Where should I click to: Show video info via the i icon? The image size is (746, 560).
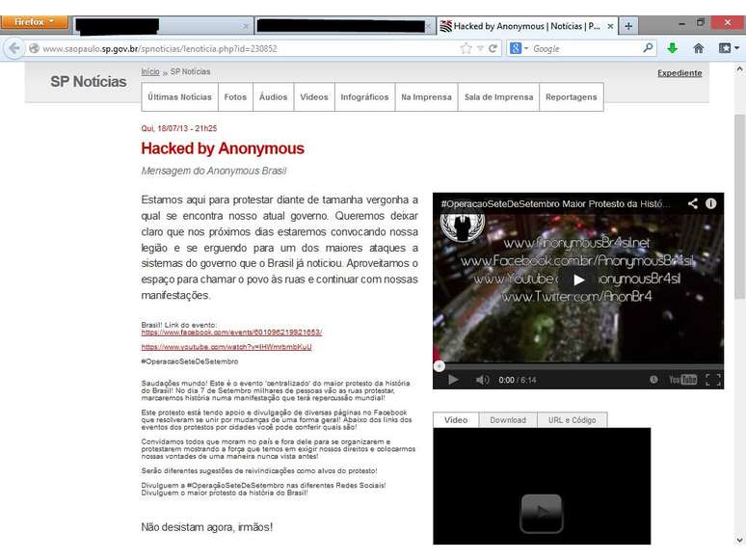tap(711, 204)
